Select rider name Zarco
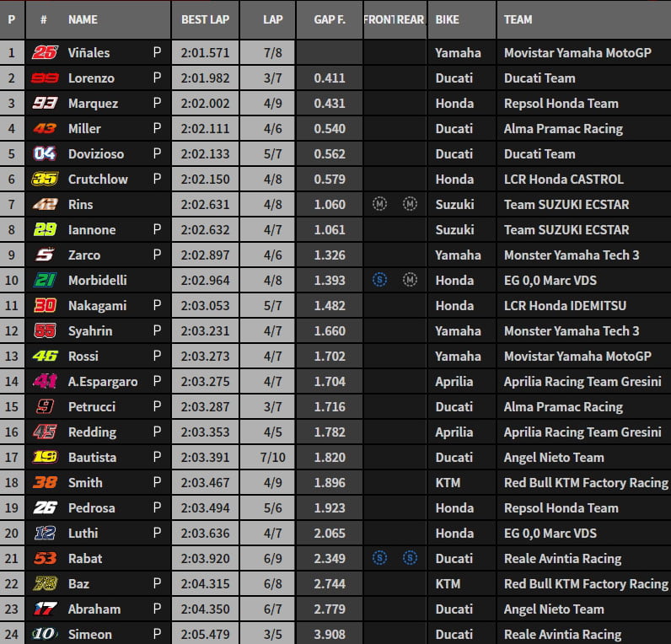Image resolution: width=671 pixels, height=644 pixels. pos(84,255)
